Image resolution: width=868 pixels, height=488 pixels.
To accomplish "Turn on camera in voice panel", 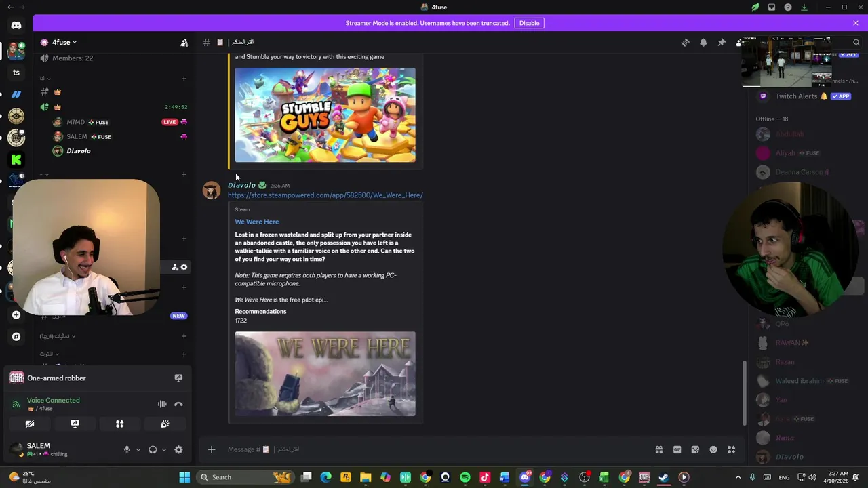I will pos(30,424).
